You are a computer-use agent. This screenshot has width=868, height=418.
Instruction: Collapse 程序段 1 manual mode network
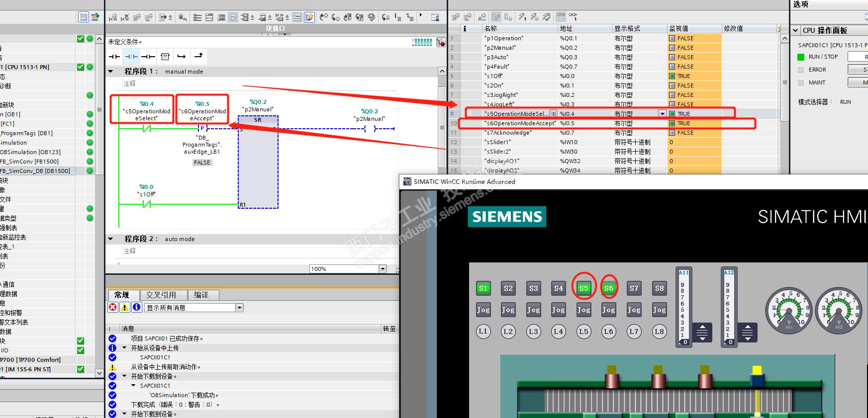point(111,72)
